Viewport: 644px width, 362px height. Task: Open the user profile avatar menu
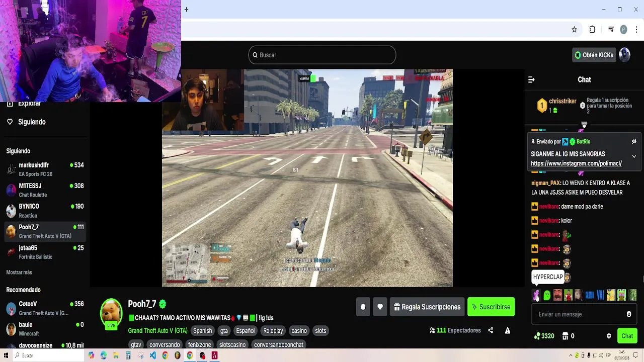[x=624, y=55]
